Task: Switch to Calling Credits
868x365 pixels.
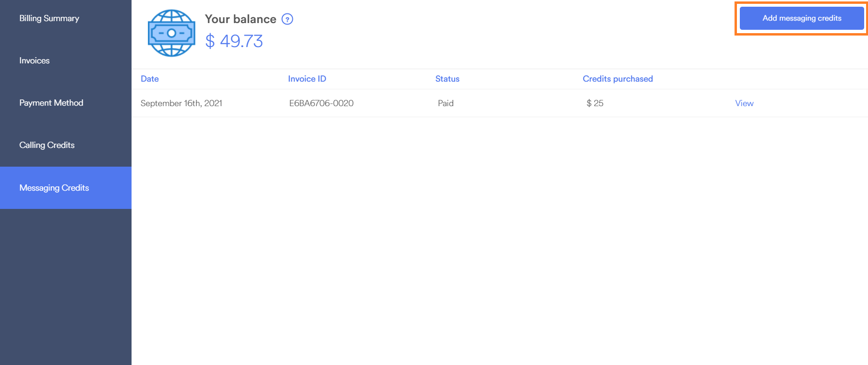Action: coord(47,145)
